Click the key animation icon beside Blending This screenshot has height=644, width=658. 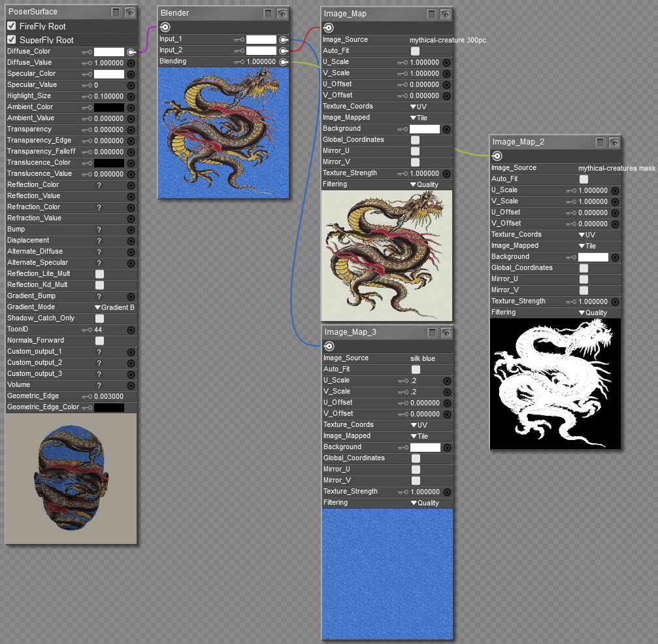point(239,62)
